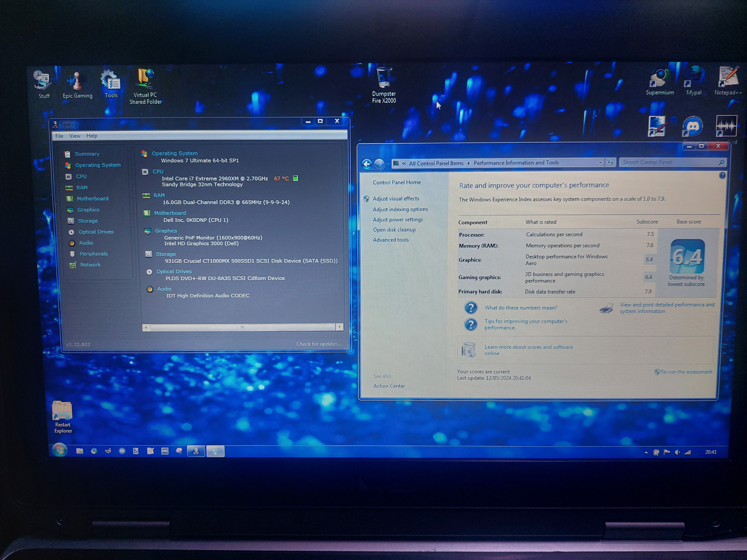Click Tips for improving computer's performance link
The height and width of the screenshot is (560, 747).
(x=526, y=324)
